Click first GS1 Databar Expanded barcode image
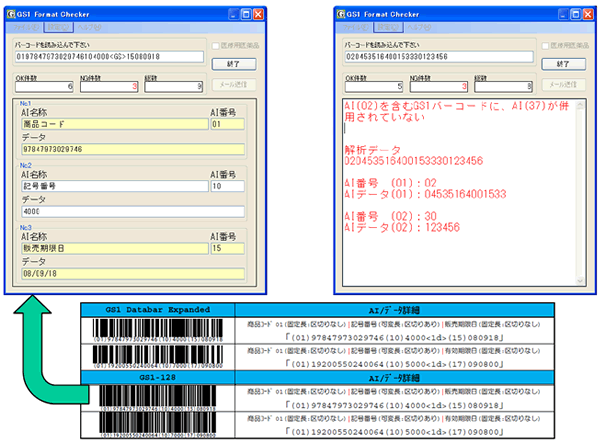This screenshot has height=443, width=600. [158, 331]
